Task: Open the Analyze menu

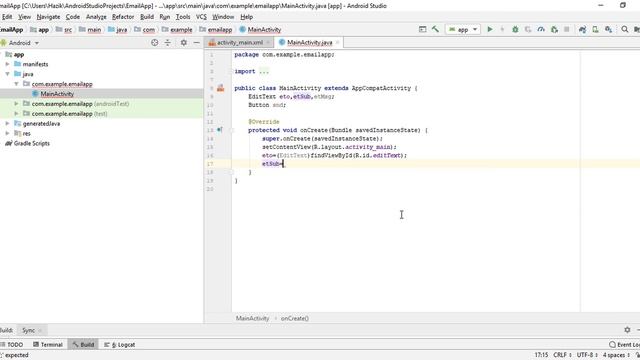Action: [96, 17]
